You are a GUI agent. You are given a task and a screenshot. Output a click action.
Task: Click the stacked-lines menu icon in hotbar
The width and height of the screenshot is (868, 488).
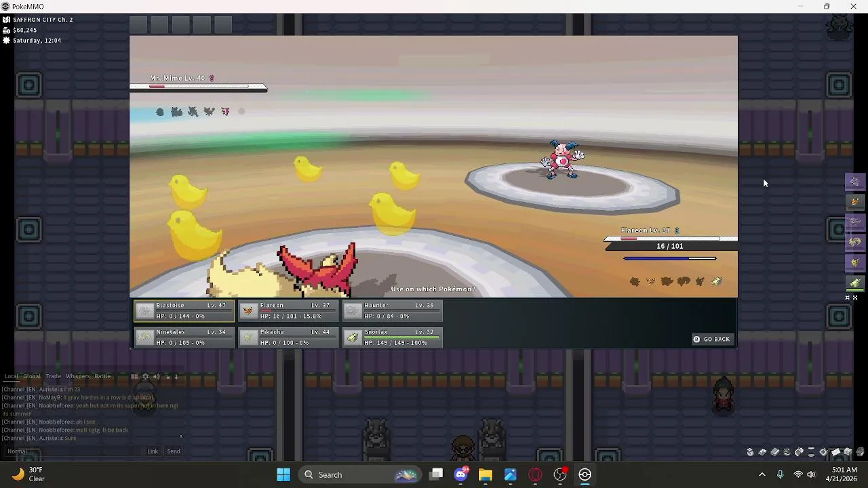(811, 452)
